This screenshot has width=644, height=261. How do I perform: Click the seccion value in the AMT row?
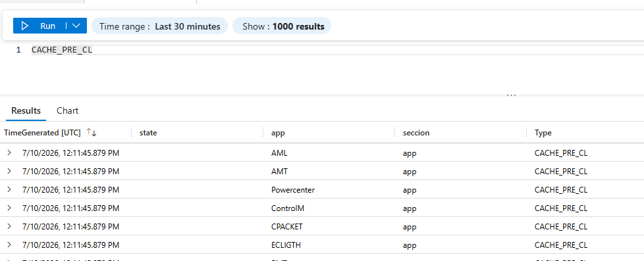point(410,172)
